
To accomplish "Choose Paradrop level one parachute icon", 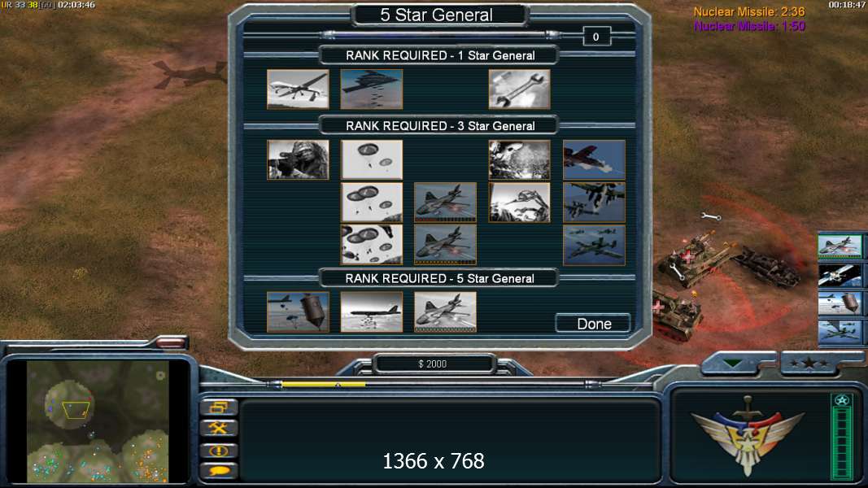I will click(x=372, y=160).
